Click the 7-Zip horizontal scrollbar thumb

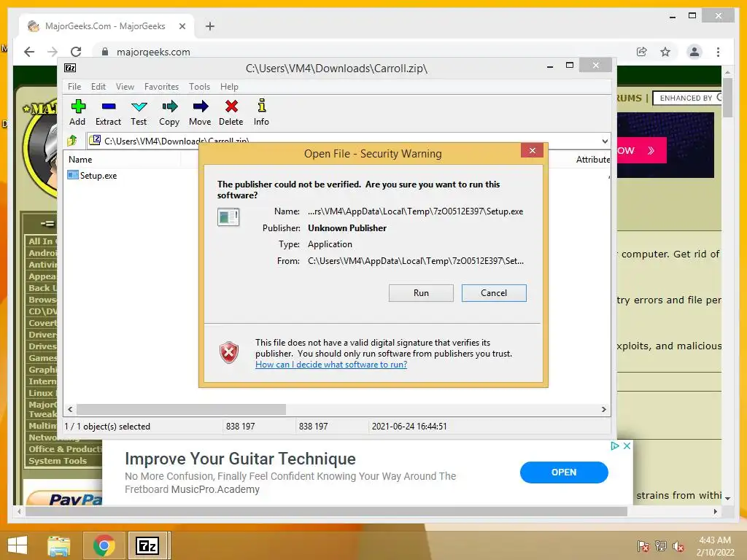[181, 409]
